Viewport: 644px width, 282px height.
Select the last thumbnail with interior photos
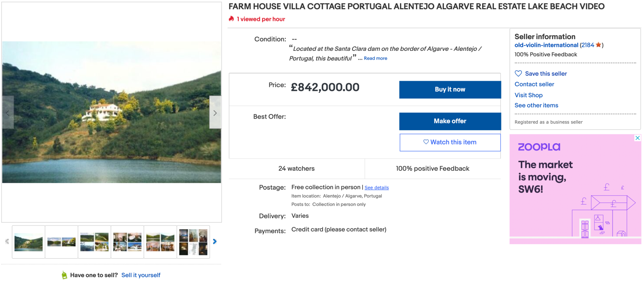[193, 242]
